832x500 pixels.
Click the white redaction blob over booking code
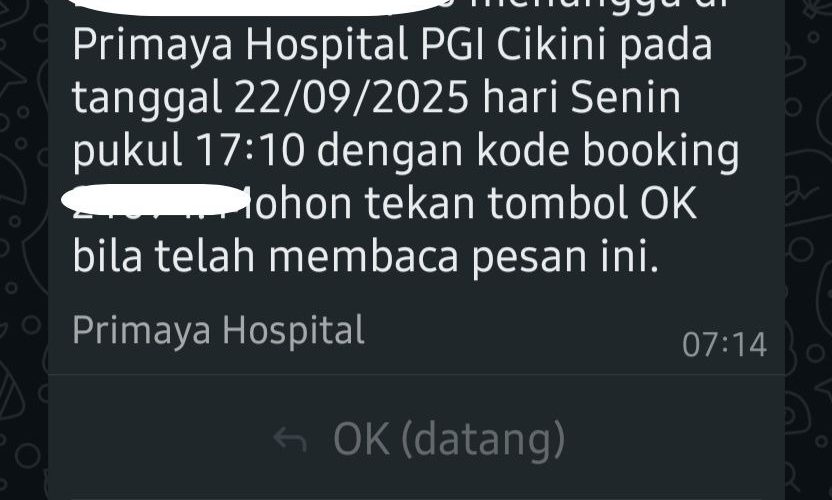point(155,199)
